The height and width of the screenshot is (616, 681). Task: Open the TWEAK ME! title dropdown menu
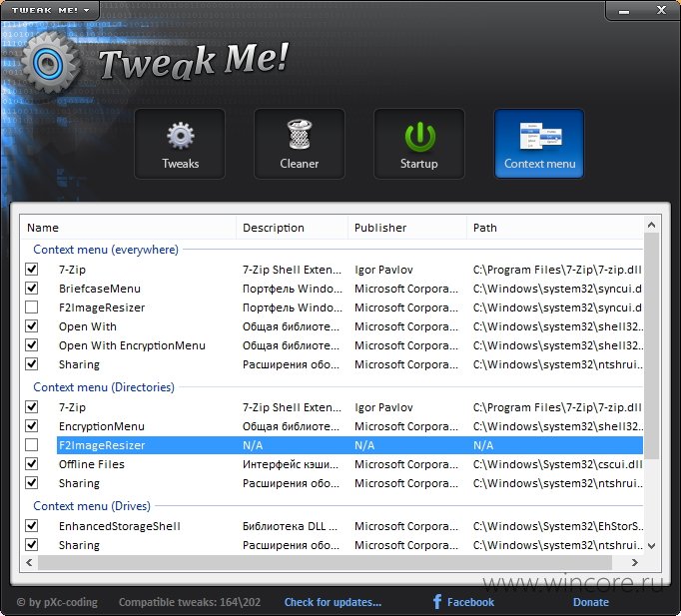(x=50, y=10)
